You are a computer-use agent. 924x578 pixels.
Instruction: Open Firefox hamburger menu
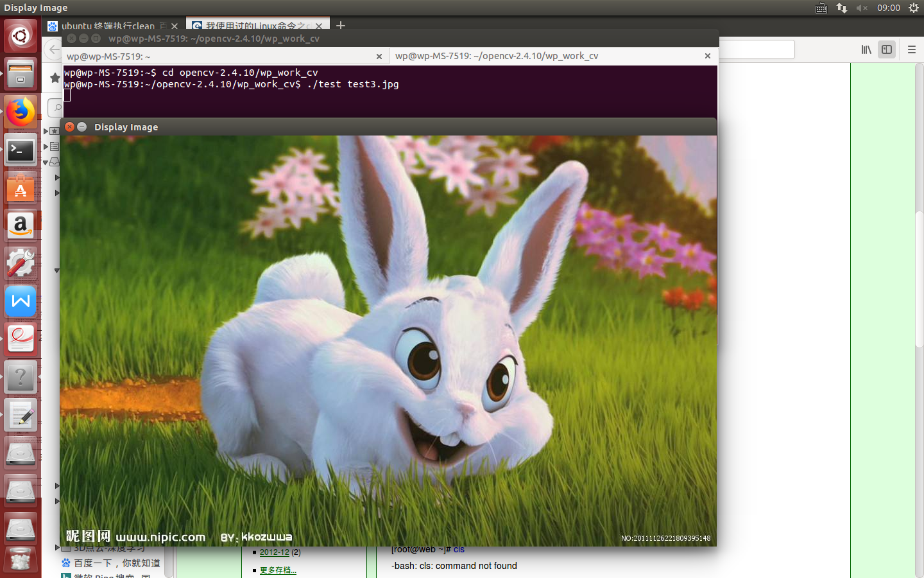(912, 49)
